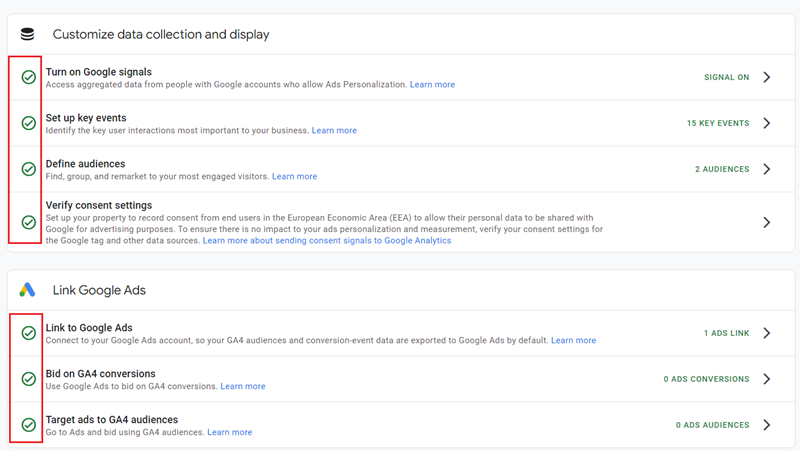The width and height of the screenshot is (800, 451).
Task: Click the green checkmark for Verify consent settings
Action: click(29, 222)
